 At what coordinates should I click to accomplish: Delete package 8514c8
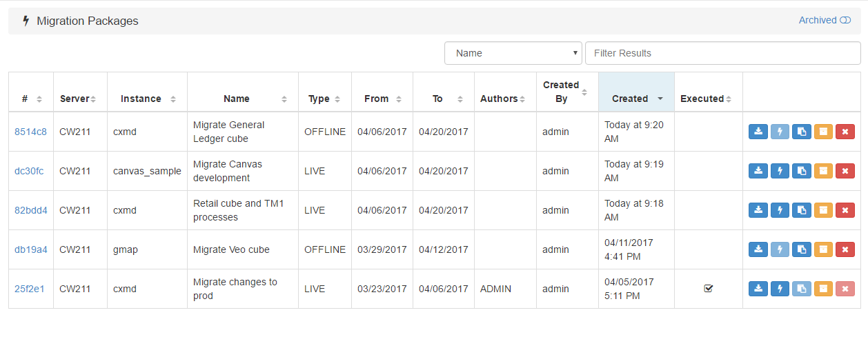[845, 132]
